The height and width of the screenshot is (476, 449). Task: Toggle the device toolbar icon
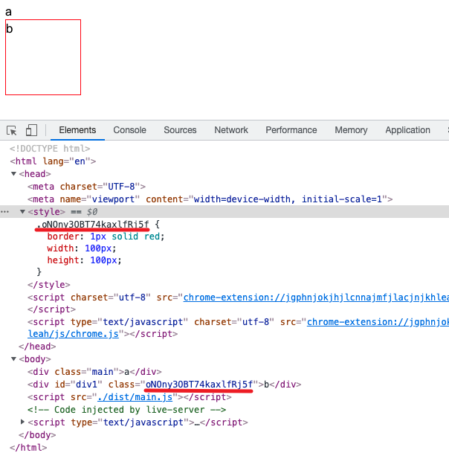(31, 130)
